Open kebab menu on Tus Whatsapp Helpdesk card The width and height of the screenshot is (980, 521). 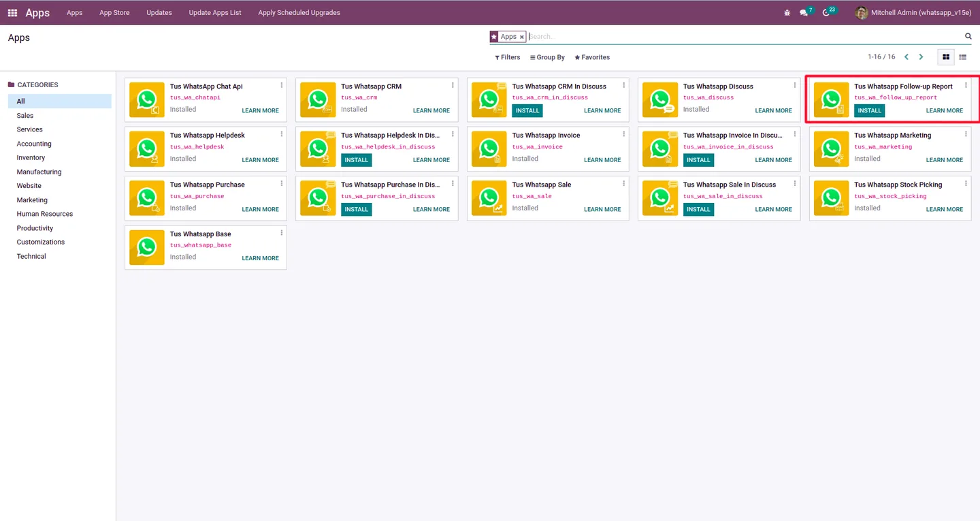pyautogui.click(x=282, y=134)
